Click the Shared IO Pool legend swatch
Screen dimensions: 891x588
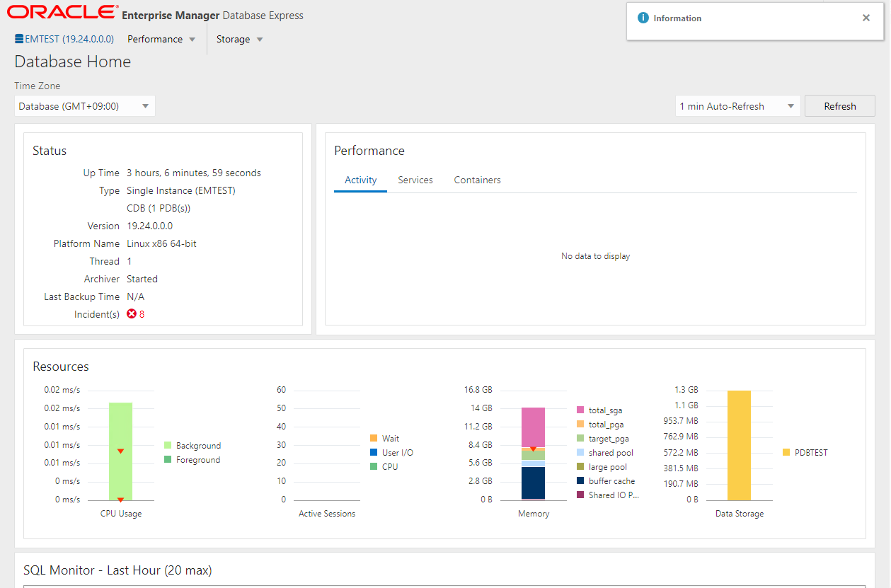(x=580, y=495)
